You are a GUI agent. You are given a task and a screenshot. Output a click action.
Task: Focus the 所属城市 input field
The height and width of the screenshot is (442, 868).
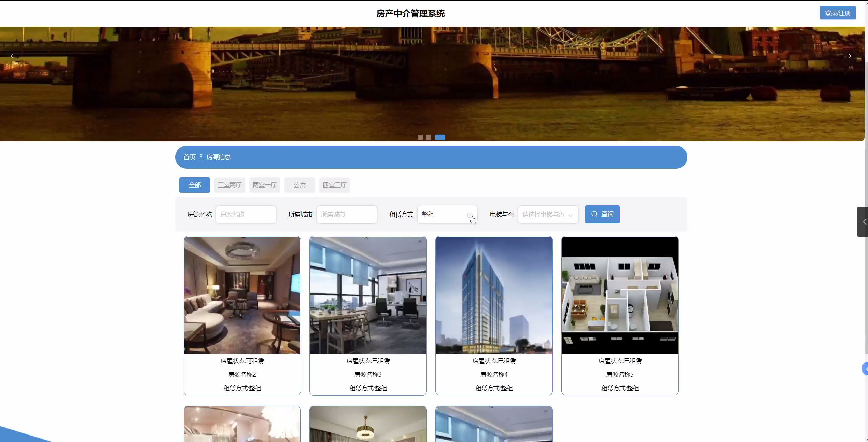click(x=347, y=214)
